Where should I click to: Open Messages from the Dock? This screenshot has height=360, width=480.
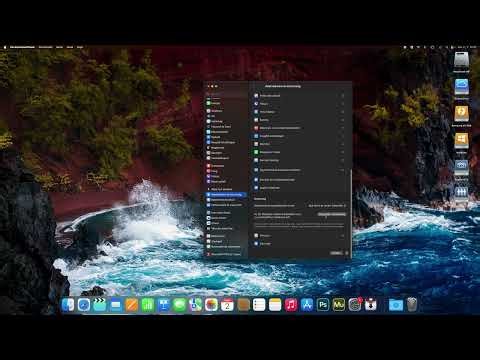179,305
